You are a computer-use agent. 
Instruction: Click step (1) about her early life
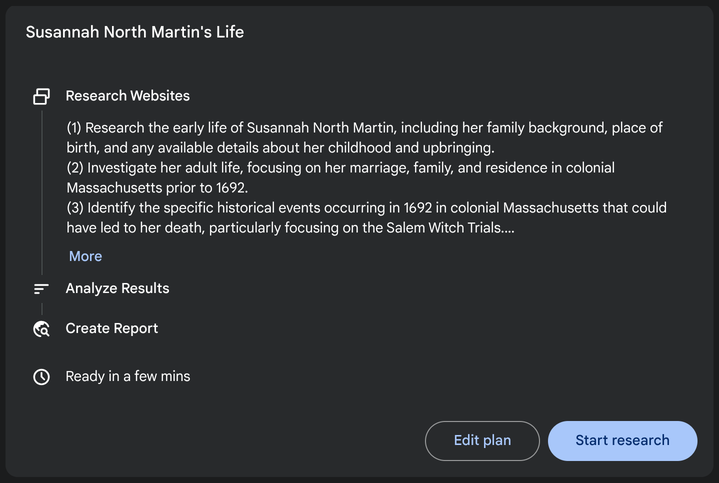[x=300, y=128]
